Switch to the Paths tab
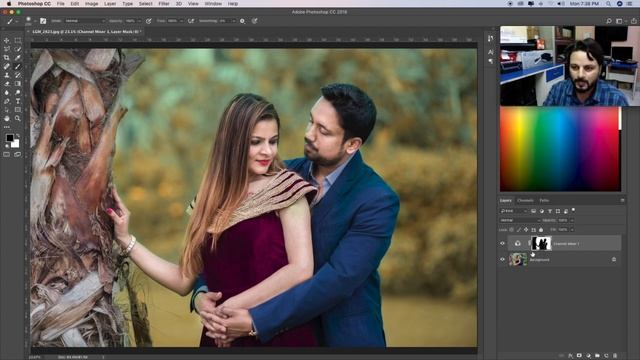This screenshot has width=640, height=360. click(544, 200)
